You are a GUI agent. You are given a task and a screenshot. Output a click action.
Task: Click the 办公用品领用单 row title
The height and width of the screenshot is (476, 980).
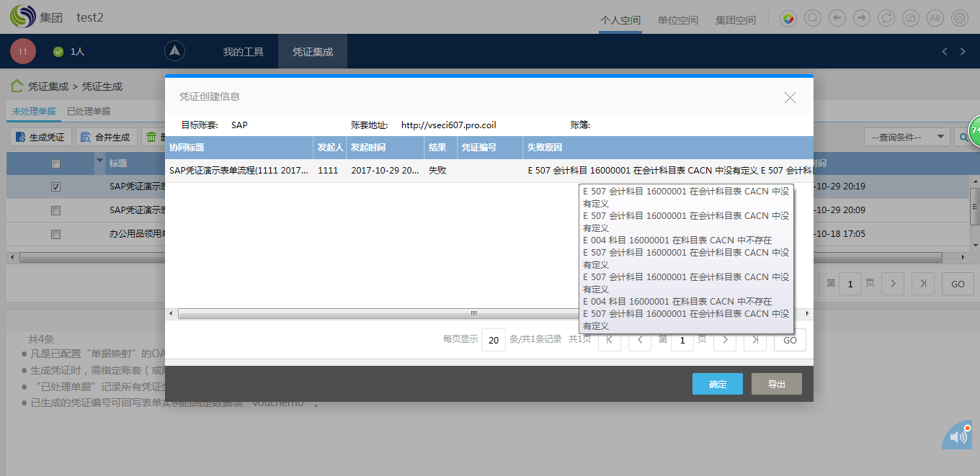point(137,234)
